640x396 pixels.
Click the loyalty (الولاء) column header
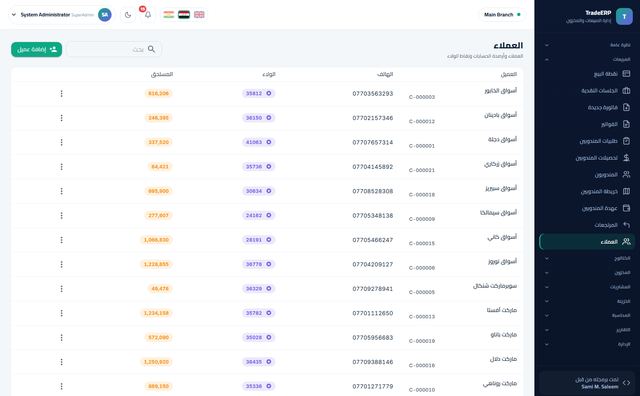pos(269,74)
